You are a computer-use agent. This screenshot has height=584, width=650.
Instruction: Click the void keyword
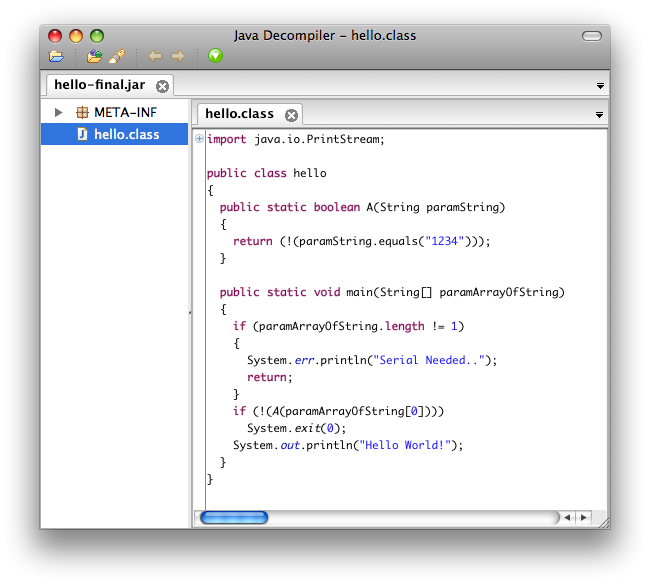[327, 292]
